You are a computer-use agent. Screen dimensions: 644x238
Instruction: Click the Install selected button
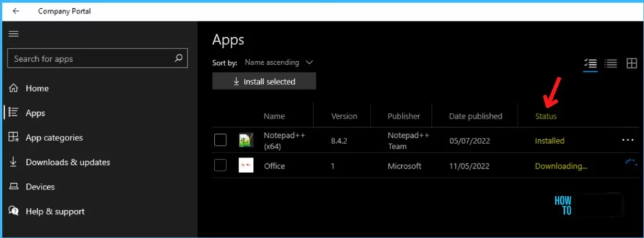point(264,81)
